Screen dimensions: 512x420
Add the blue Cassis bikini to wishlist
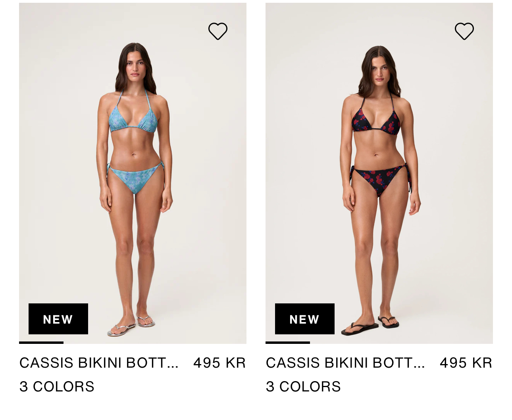tap(218, 31)
